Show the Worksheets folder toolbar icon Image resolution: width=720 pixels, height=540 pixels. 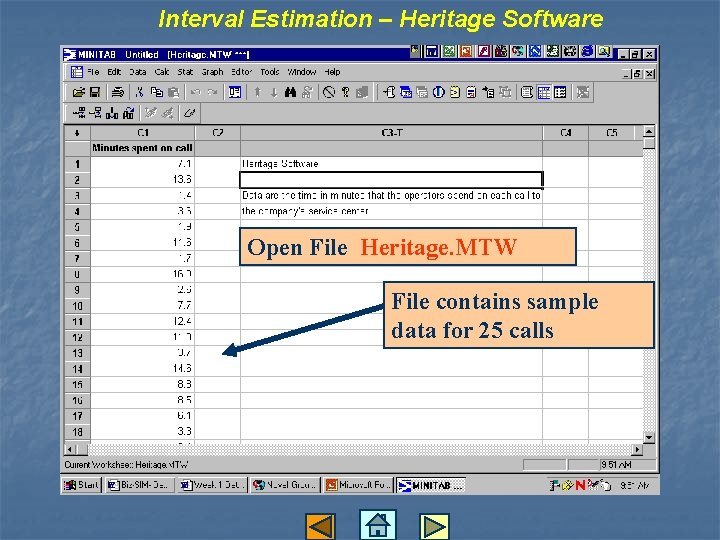point(406,92)
